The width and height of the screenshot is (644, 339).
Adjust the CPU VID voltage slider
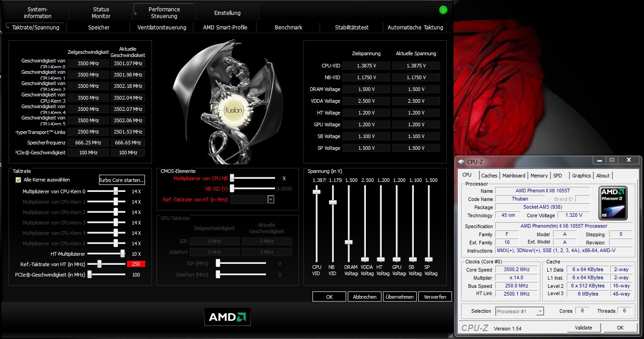(x=317, y=192)
